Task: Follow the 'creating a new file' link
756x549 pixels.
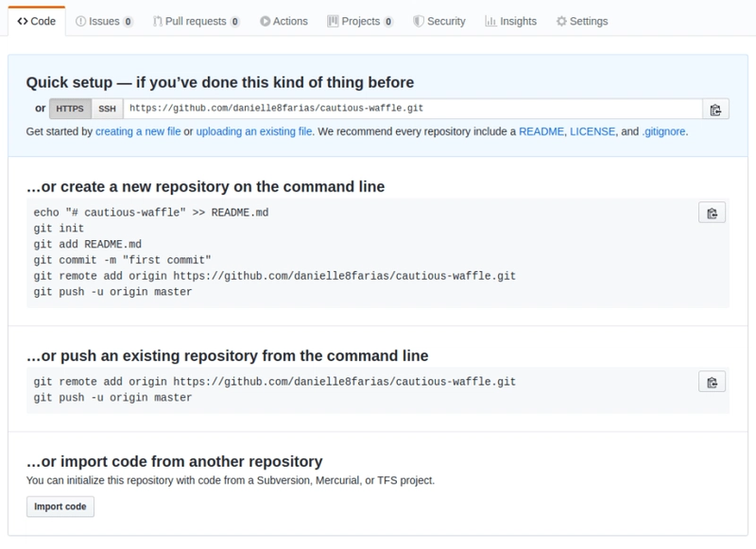Action: pos(138,132)
